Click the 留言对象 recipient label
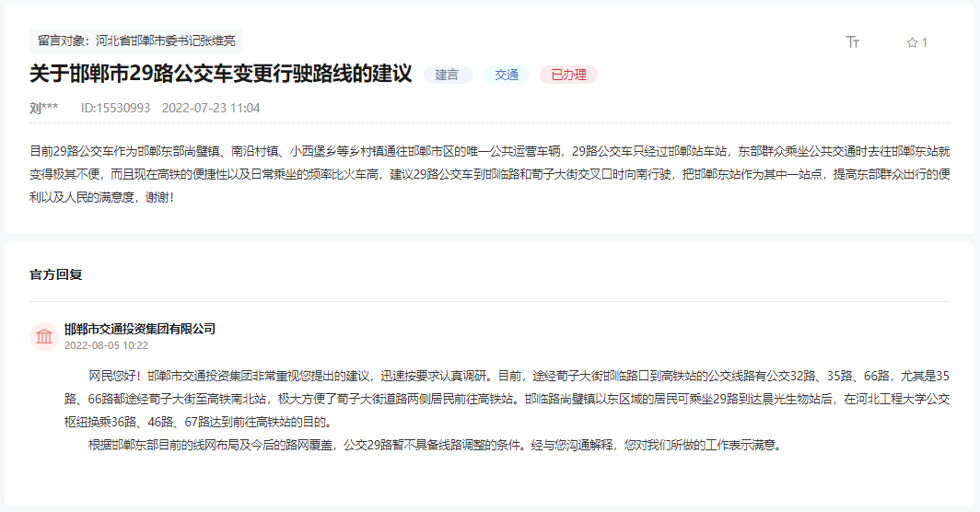Viewport: 980px width, 512px height. pyautogui.click(x=136, y=41)
